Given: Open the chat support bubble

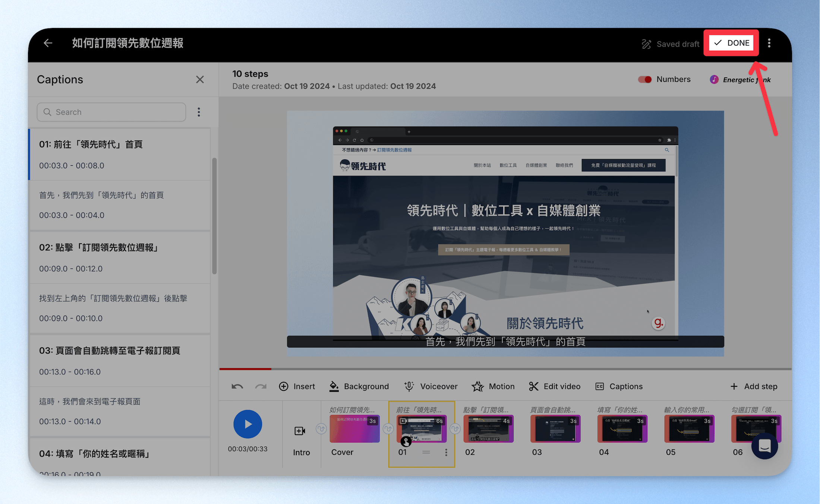Looking at the screenshot, I should pyautogui.click(x=764, y=446).
